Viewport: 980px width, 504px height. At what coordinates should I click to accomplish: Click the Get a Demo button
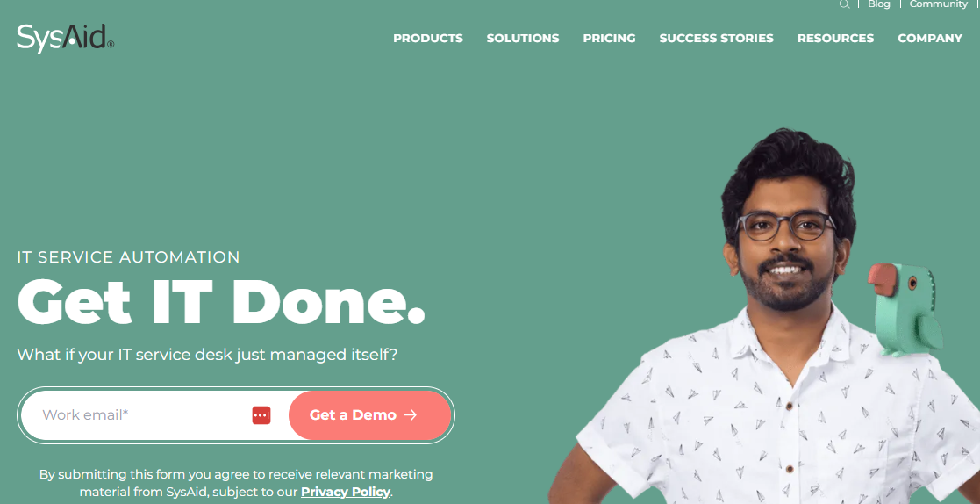[x=370, y=415]
